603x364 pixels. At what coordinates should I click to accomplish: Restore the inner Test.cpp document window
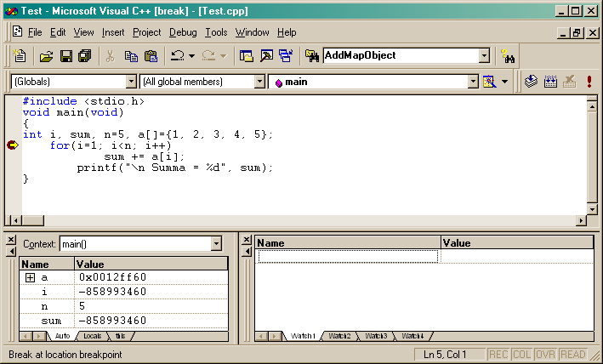tap(577, 33)
